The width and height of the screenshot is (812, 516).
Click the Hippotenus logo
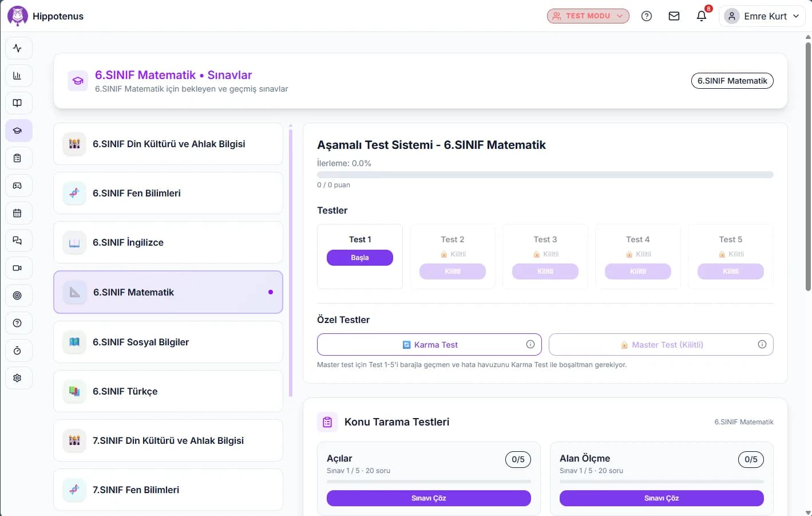[18, 16]
